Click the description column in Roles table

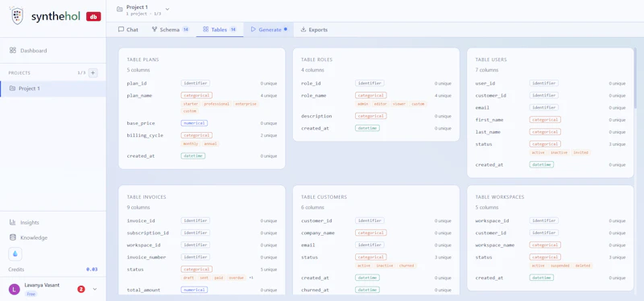click(x=316, y=116)
